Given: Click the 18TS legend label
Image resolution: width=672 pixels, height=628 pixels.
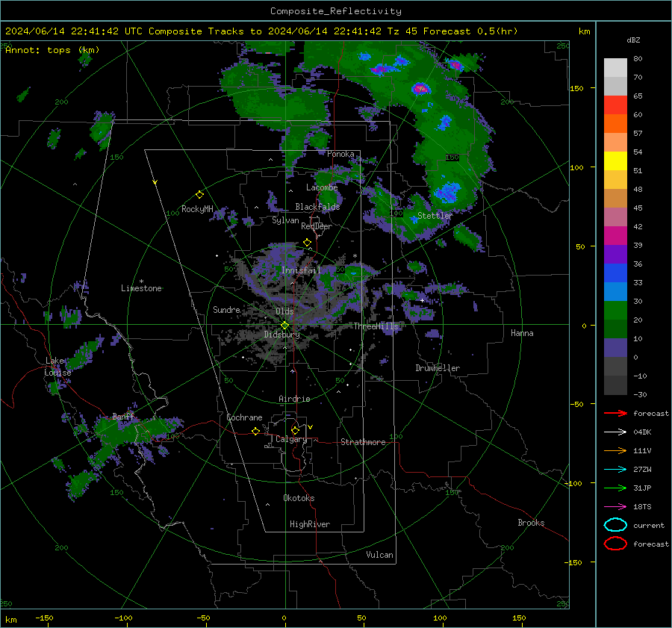Looking at the screenshot, I should pos(642,507).
